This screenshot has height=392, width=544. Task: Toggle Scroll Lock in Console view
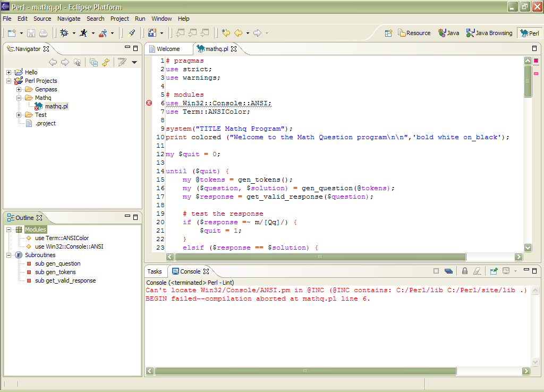point(464,271)
